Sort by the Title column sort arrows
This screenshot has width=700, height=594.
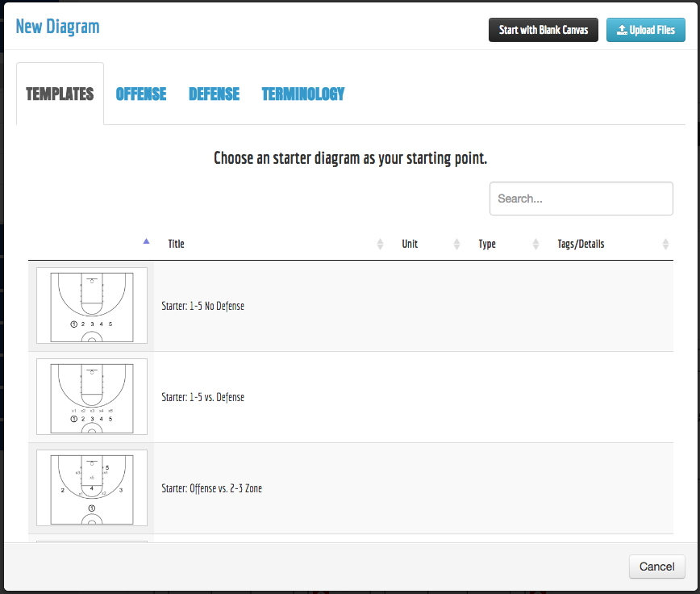point(381,244)
